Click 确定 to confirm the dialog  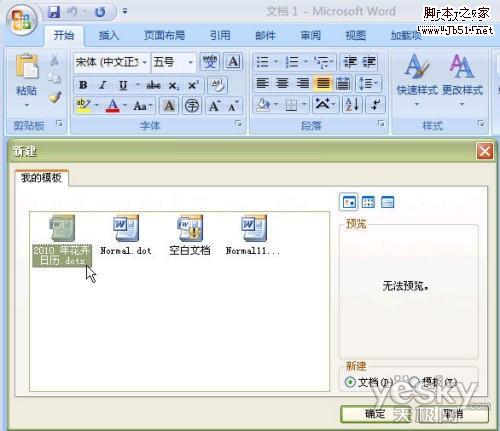click(375, 414)
